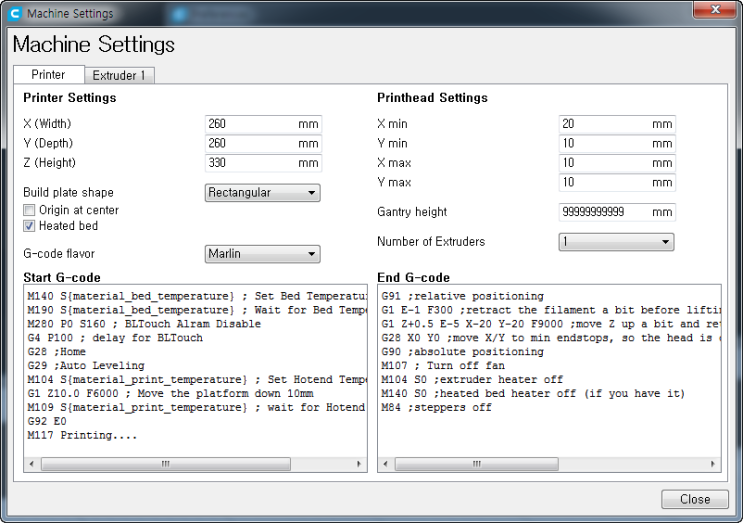The height and width of the screenshot is (523, 743).
Task: Click Start G-code left scroll arrow
Action: (x=32, y=464)
